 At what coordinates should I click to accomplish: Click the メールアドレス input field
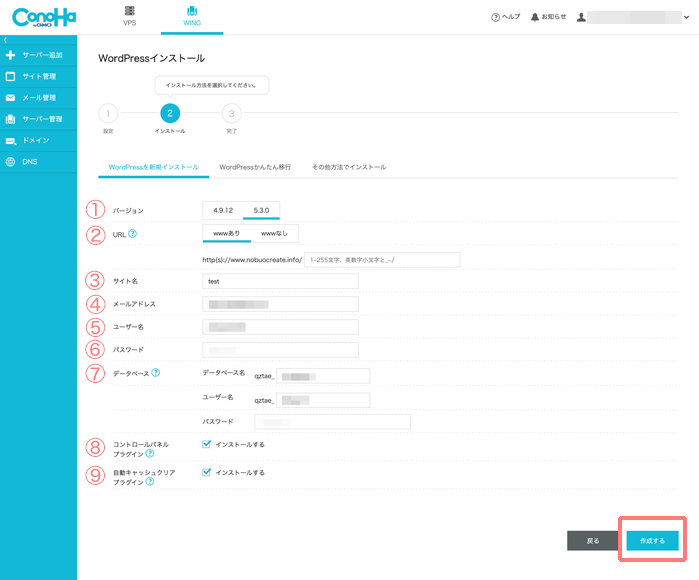coord(280,304)
